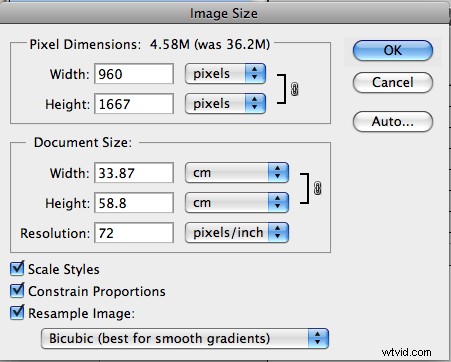Viewport: 451px width, 362px height.
Task: Confirm with the OK button
Action: (393, 51)
